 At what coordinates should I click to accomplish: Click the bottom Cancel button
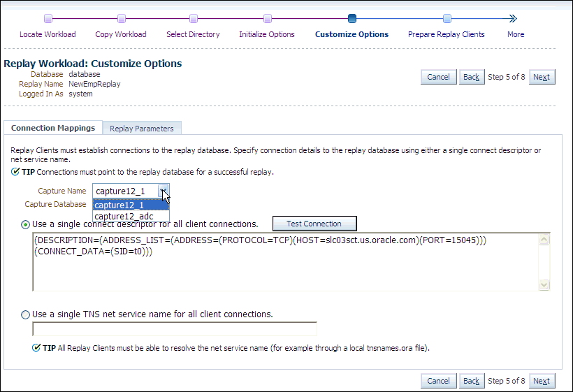[439, 381]
